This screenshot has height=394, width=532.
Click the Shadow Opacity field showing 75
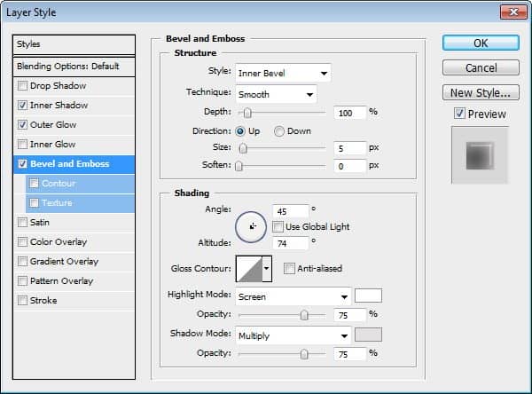click(350, 354)
